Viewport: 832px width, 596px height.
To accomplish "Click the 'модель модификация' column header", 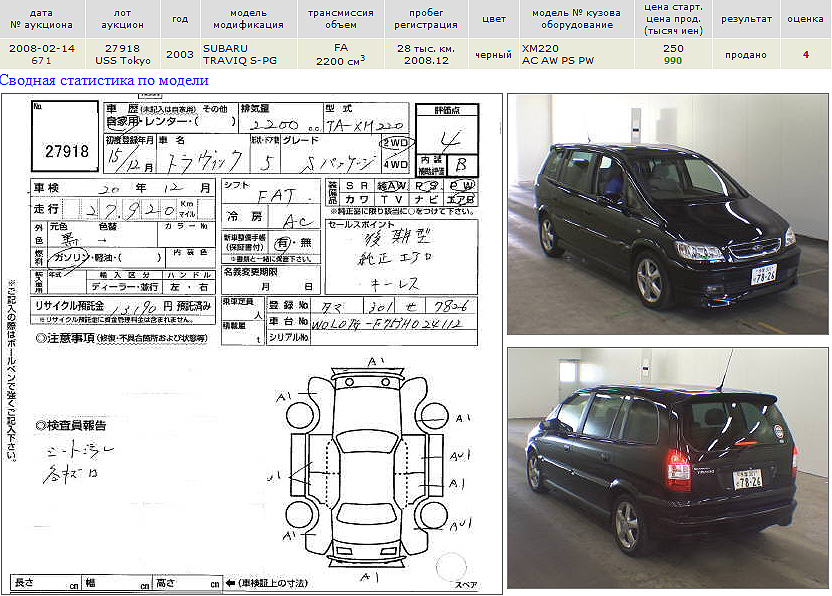I will pyautogui.click(x=248, y=19).
